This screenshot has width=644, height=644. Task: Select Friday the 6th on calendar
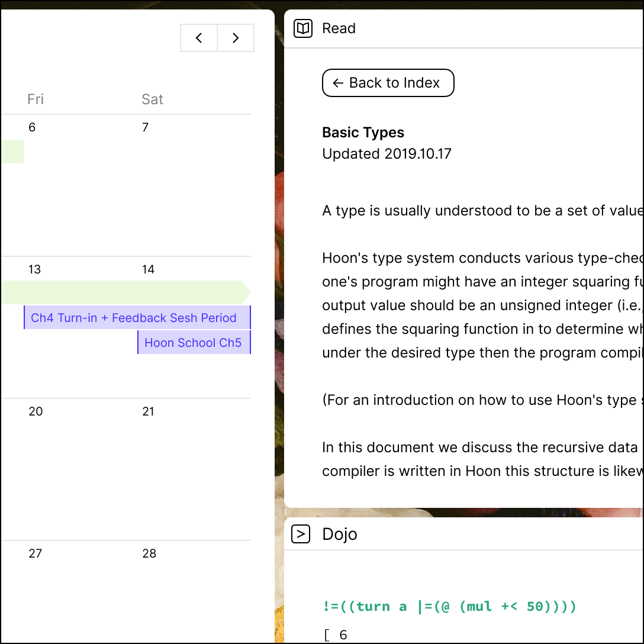80,185
